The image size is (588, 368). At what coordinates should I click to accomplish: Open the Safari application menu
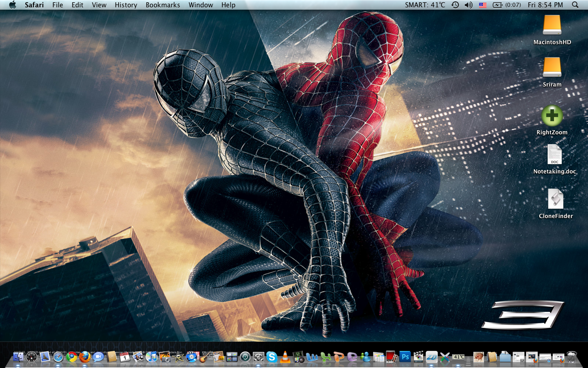point(34,5)
